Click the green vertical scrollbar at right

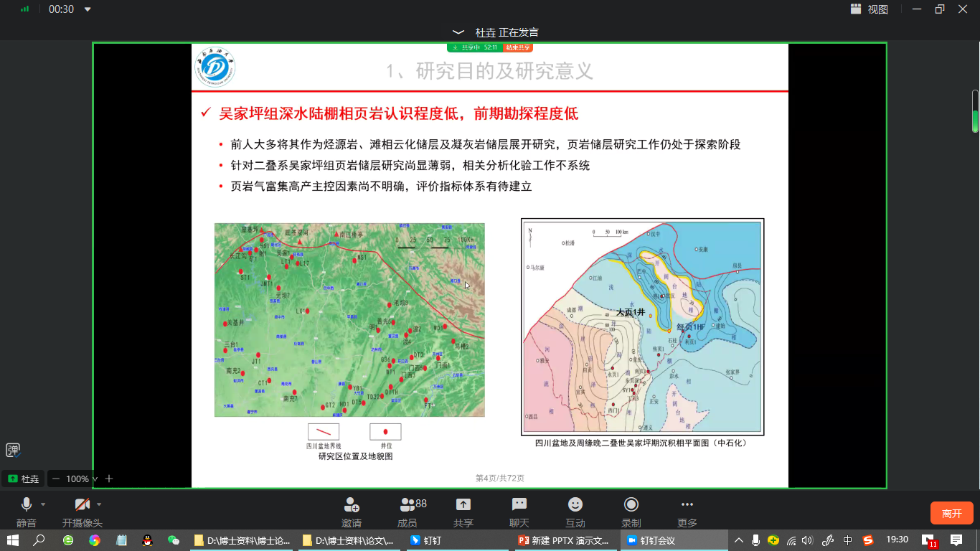click(975, 111)
